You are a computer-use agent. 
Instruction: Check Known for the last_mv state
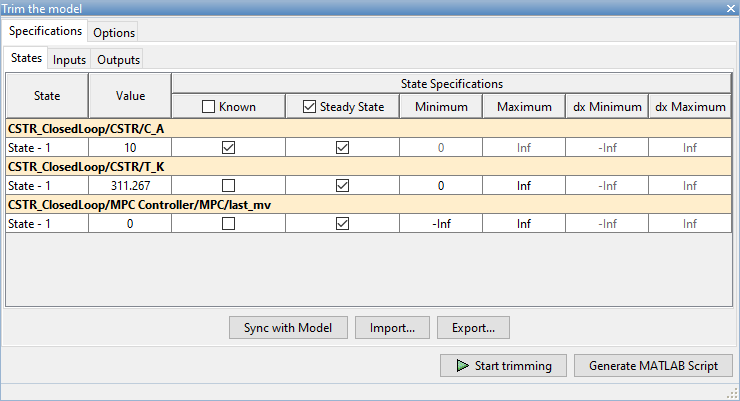pos(228,224)
